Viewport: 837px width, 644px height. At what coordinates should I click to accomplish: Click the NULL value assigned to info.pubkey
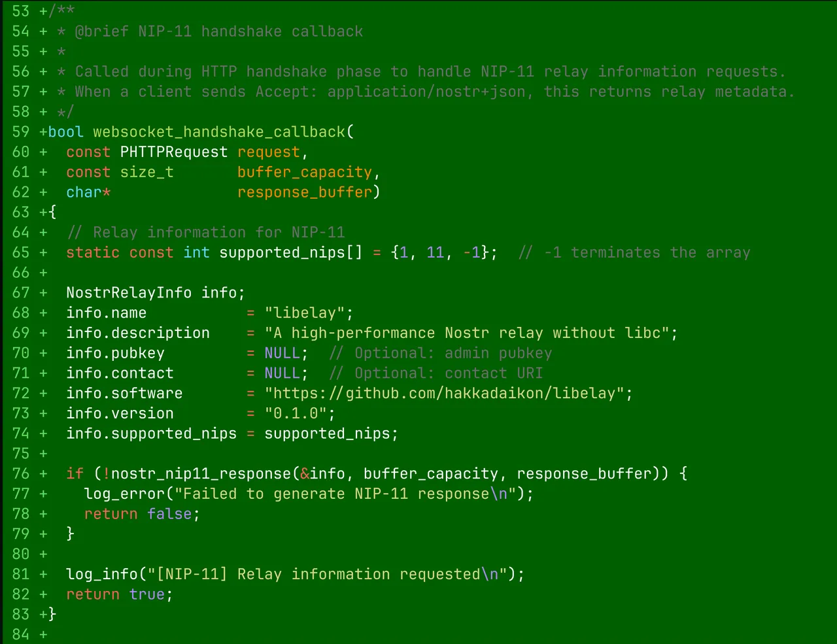(x=282, y=354)
